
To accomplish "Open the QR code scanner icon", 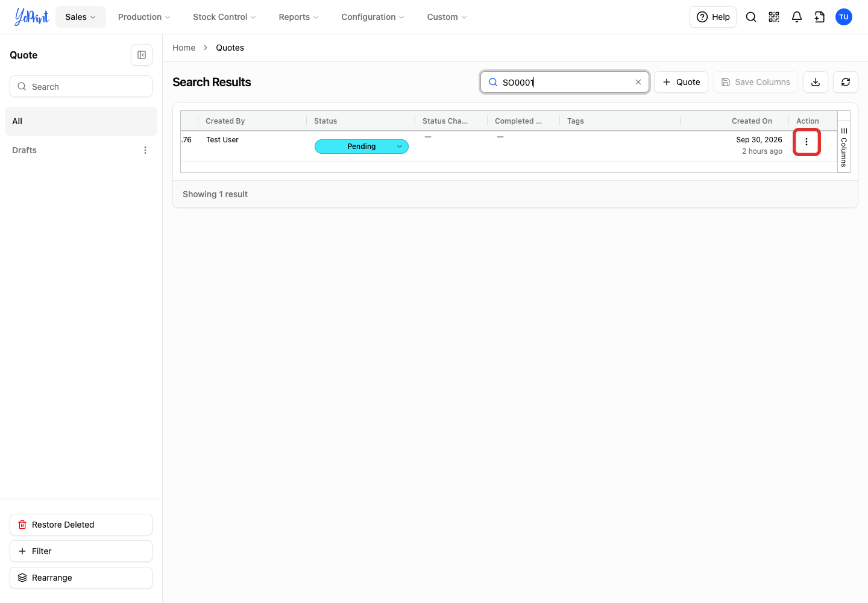I will 774,17.
